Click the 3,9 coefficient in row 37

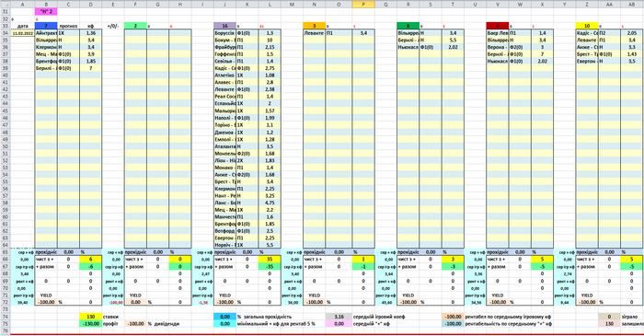click(91, 54)
